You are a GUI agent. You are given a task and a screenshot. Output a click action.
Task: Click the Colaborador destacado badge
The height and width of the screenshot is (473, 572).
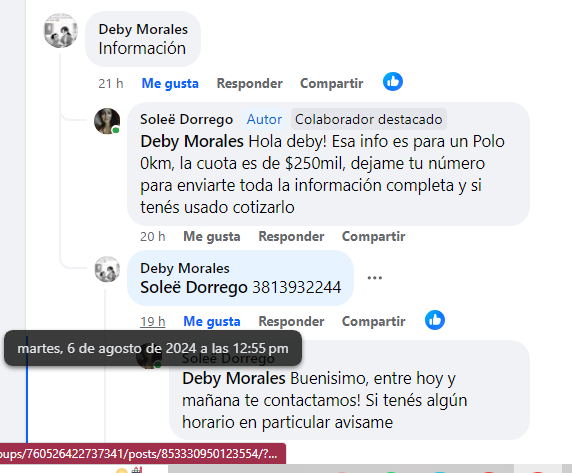pos(368,119)
